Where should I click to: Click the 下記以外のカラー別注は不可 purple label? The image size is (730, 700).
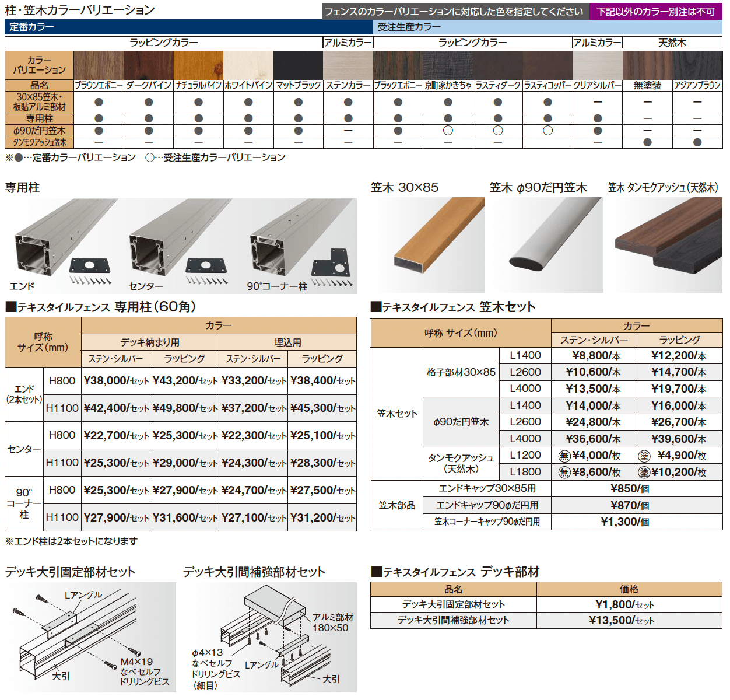coord(655,12)
